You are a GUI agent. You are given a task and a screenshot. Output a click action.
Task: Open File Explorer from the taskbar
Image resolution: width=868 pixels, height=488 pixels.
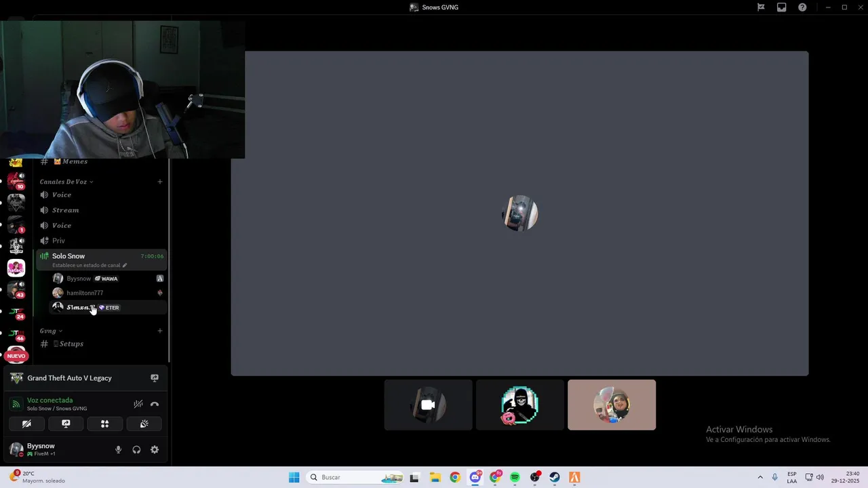click(435, 477)
